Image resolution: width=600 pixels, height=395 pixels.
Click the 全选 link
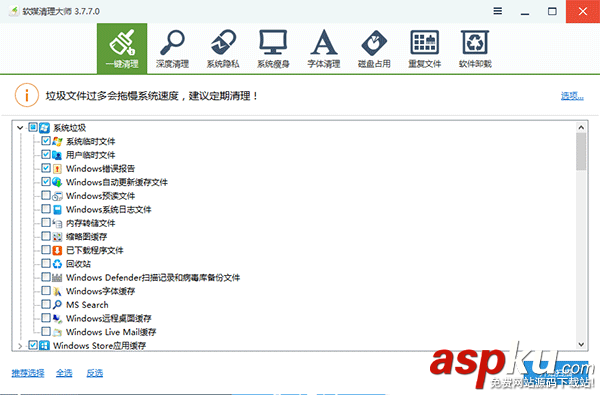tap(64, 373)
